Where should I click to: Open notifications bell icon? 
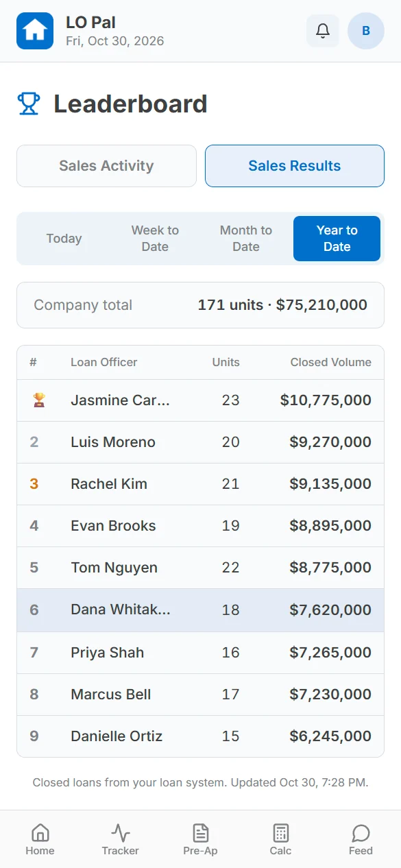(323, 31)
